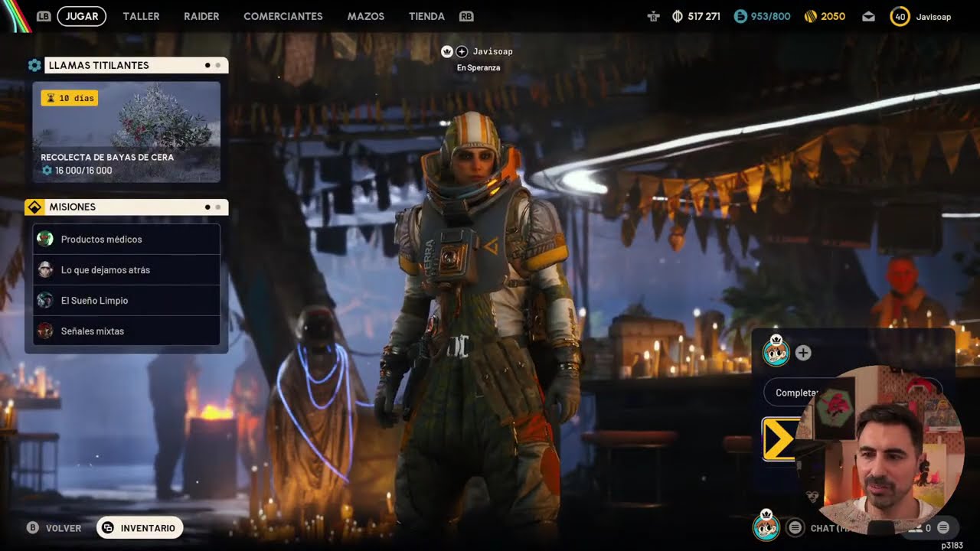Open the LLAMAS TITILANTES header
Image resolution: width=980 pixels, height=551 pixels.
coord(136,65)
